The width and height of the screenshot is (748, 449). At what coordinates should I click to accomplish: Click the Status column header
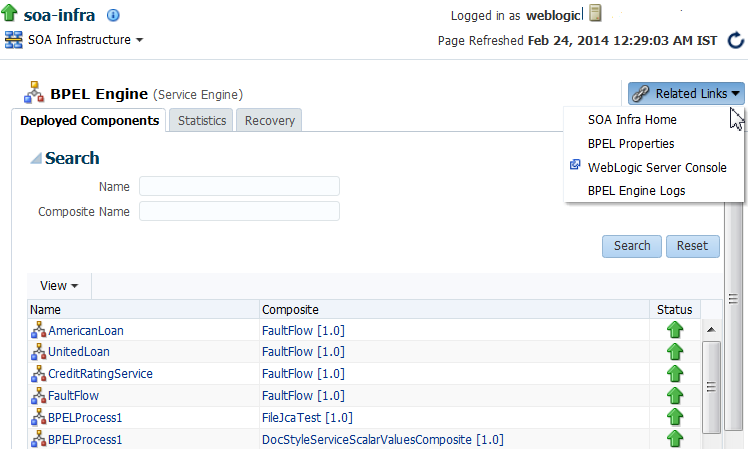click(x=675, y=310)
